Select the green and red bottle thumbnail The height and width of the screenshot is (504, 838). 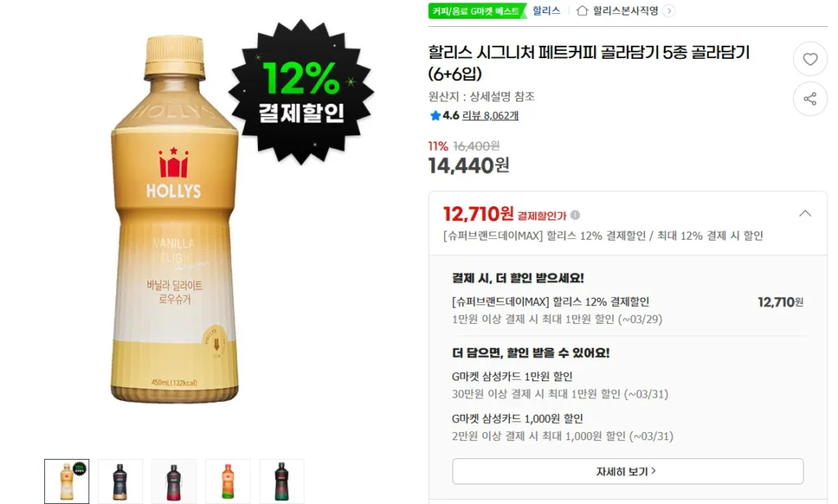(x=282, y=481)
